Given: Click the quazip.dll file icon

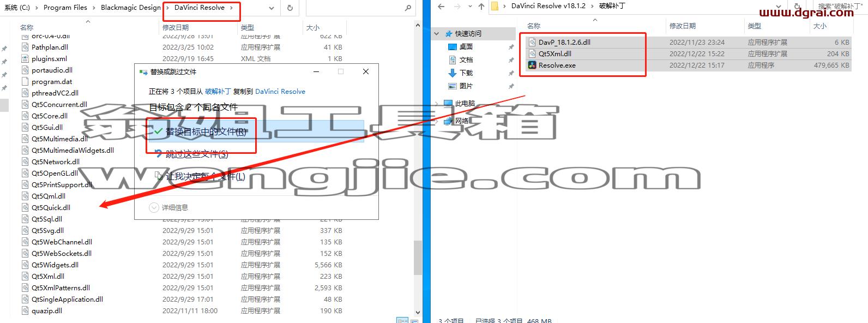Looking at the screenshot, I should coord(25,310).
